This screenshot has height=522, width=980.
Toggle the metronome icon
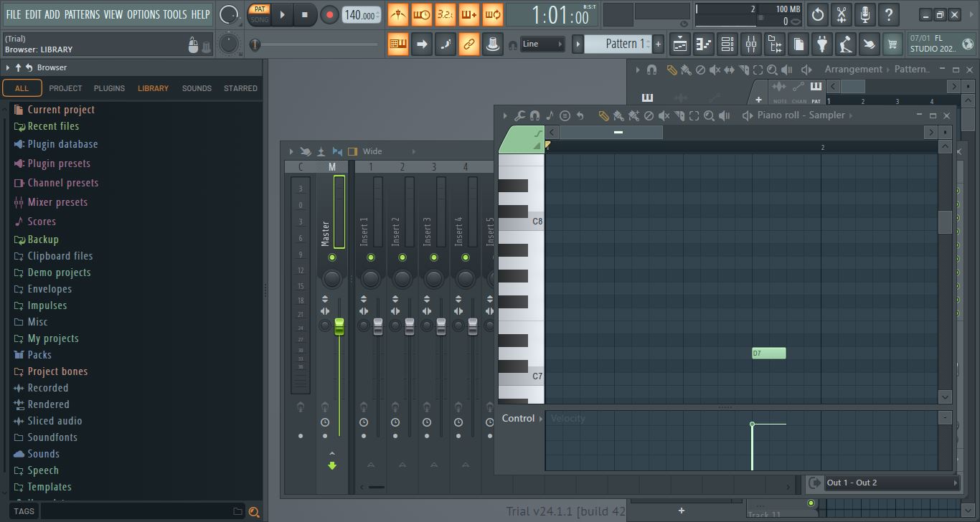(398, 14)
